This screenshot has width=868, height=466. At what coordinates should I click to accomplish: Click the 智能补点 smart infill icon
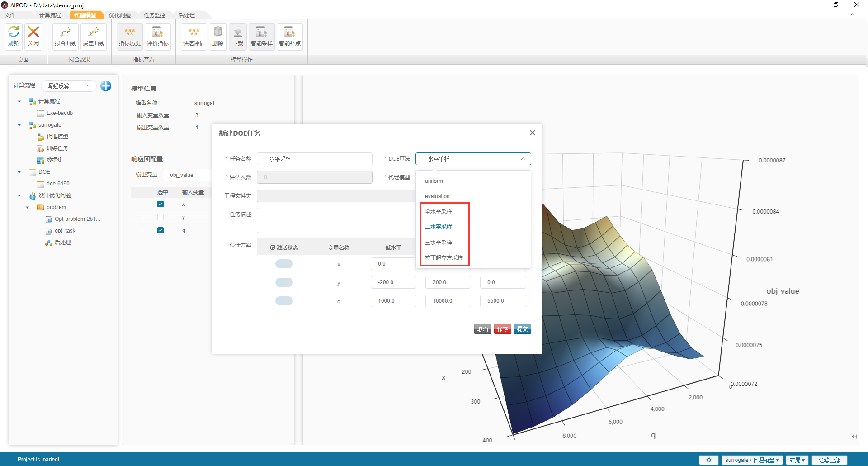coord(290,36)
